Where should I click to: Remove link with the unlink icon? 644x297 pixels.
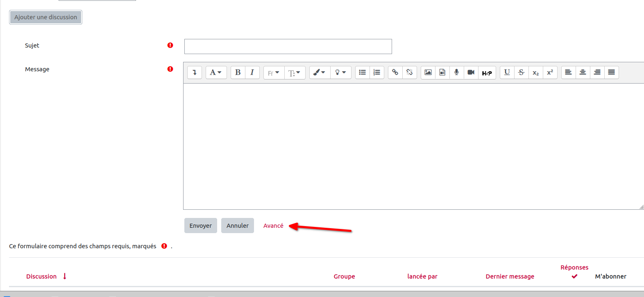tap(409, 73)
